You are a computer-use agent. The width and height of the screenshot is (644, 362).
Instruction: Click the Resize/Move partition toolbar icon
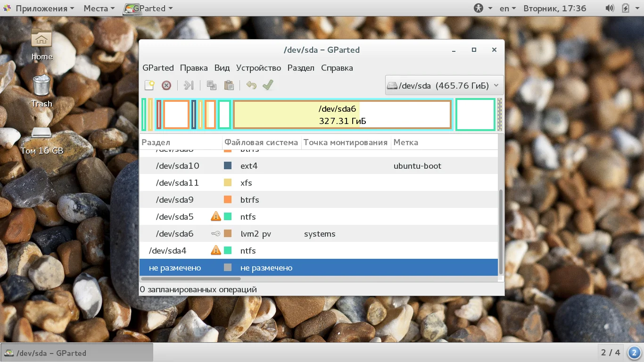pos(189,85)
